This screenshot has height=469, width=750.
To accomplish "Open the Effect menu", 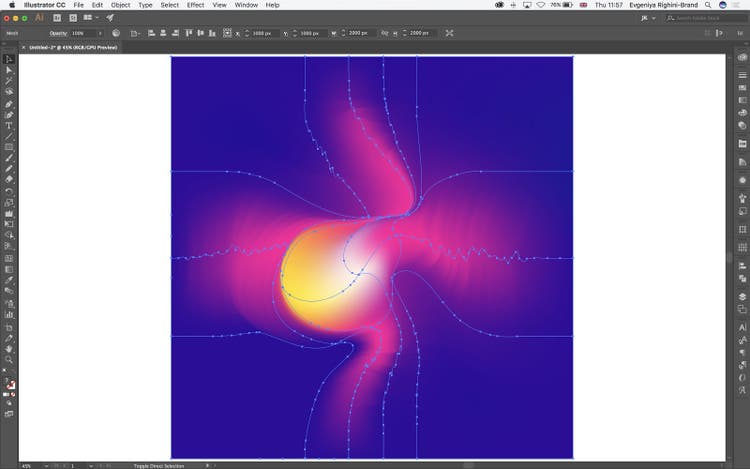I will pos(195,5).
